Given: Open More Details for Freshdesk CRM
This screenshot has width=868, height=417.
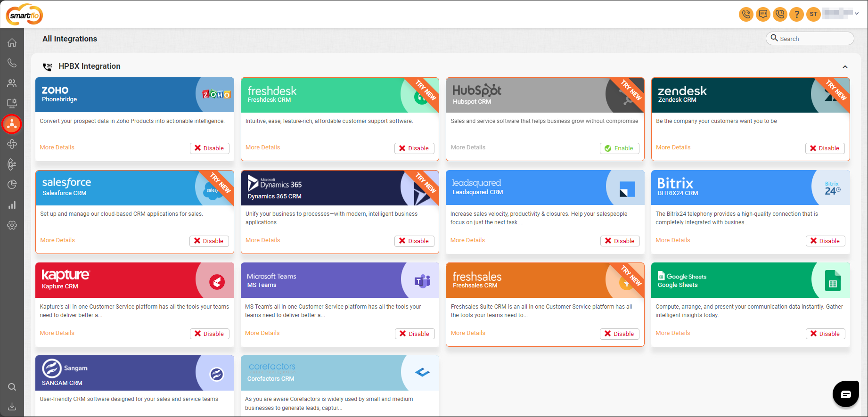Looking at the screenshot, I should [x=262, y=147].
